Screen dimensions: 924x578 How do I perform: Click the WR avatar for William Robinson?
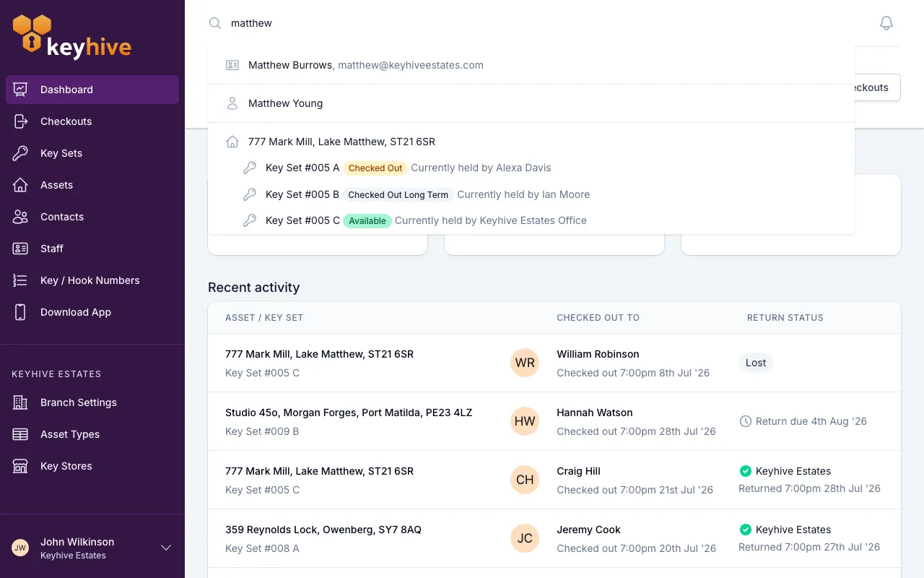[x=525, y=363]
